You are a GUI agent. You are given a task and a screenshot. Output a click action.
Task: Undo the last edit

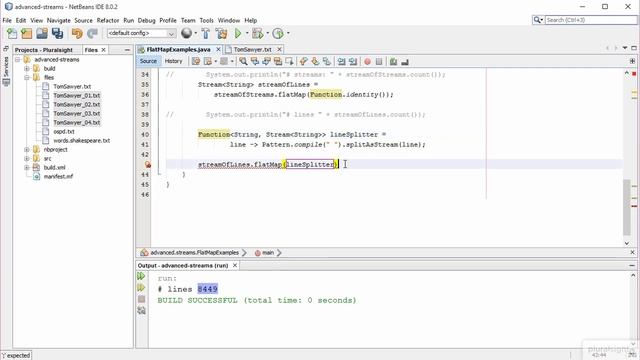(77, 33)
